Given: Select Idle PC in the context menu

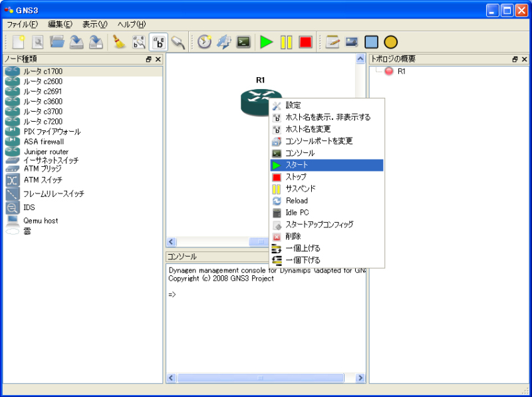Looking at the screenshot, I should point(297,213).
